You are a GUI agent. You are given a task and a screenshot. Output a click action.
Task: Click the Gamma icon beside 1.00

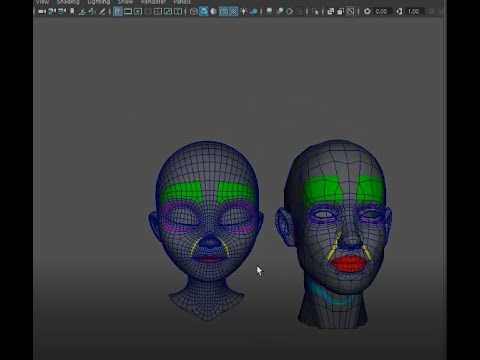pos(399,12)
